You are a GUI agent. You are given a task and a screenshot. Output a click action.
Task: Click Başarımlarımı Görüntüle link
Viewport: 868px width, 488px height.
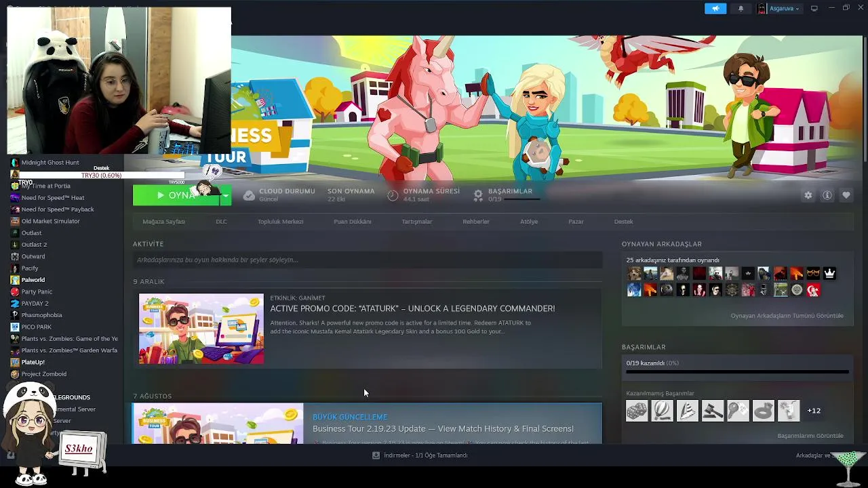pyautogui.click(x=810, y=436)
